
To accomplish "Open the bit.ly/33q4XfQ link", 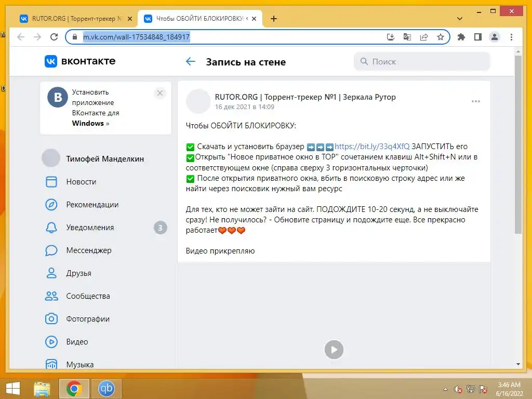I will coord(372,146).
